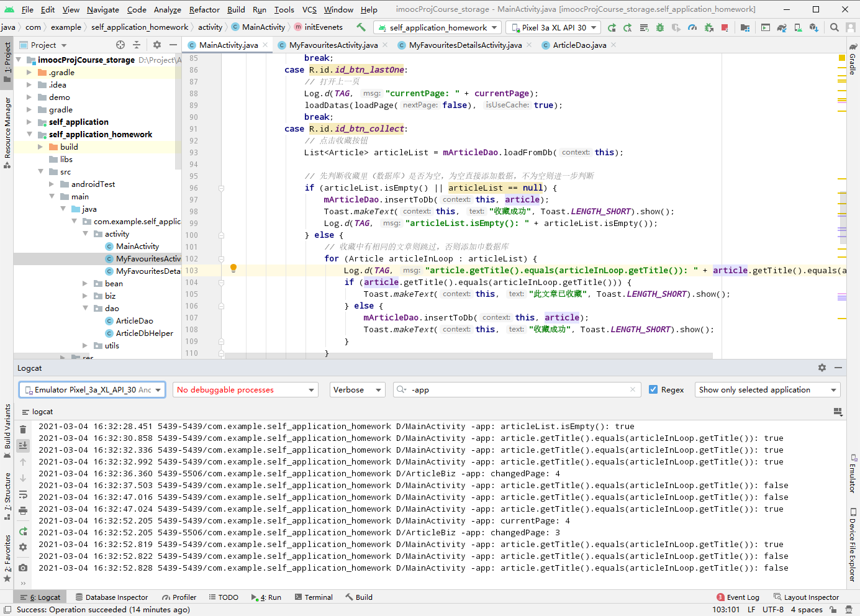The image size is (860, 616).
Task: Open the Emulator Pixel_3a_XL_API_30 logcat device dropdown
Action: coord(93,389)
